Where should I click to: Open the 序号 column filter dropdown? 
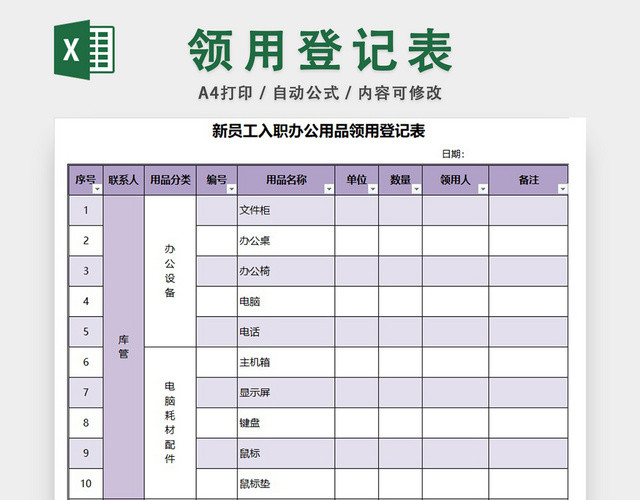pos(97,189)
